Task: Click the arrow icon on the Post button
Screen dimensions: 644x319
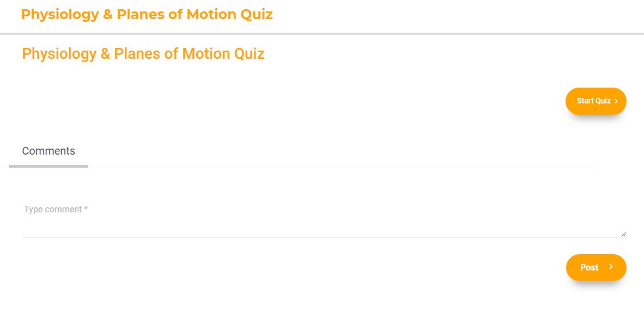Action: click(x=611, y=267)
